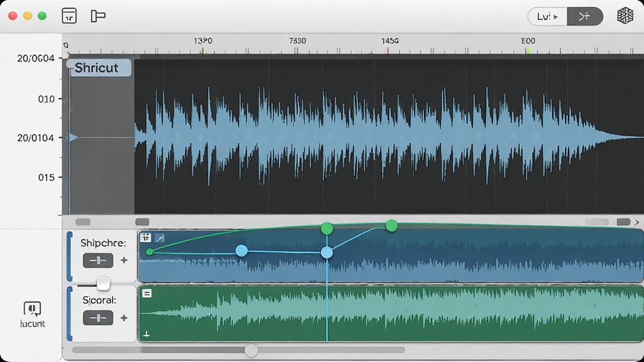Viewport: 644px width, 362px height.
Task: Select the green automation point at the curve's start
Action: coord(150,251)
